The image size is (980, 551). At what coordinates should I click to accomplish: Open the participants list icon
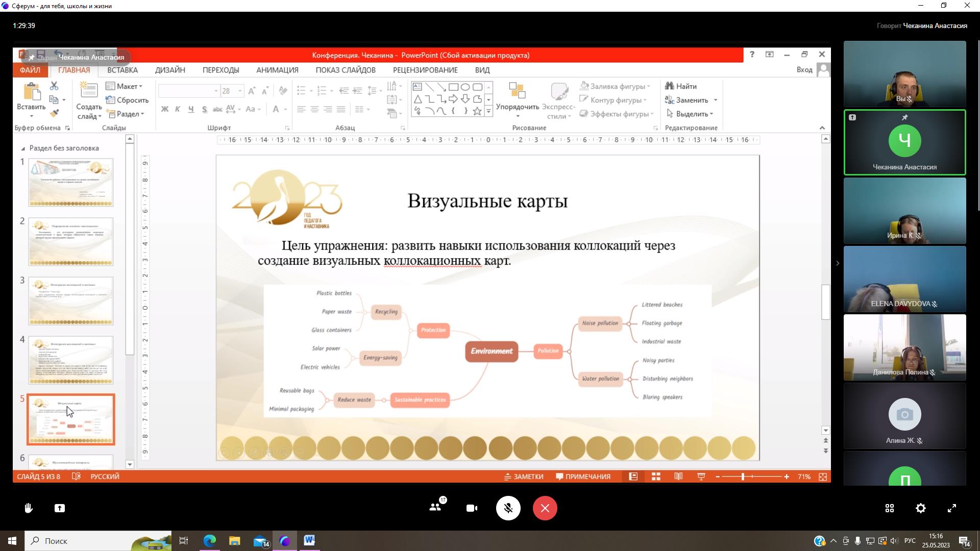pos(435,508)
